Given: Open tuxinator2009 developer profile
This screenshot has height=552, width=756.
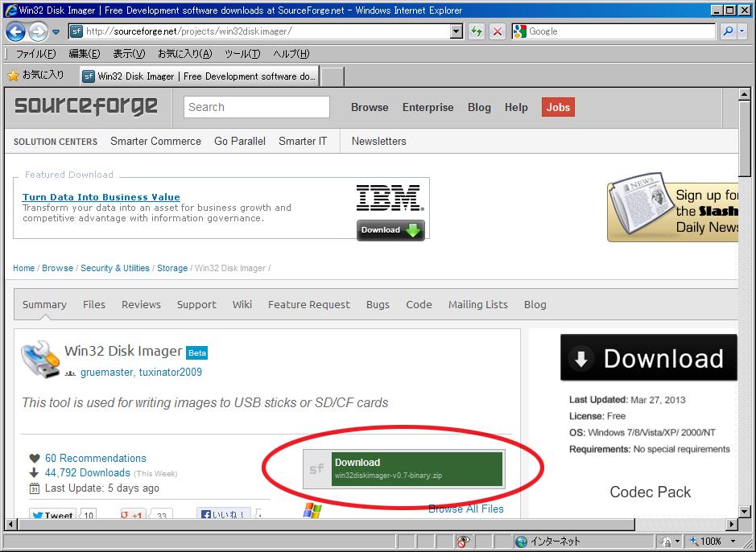Looking at the screenshot, I should (x=170, y=373).
